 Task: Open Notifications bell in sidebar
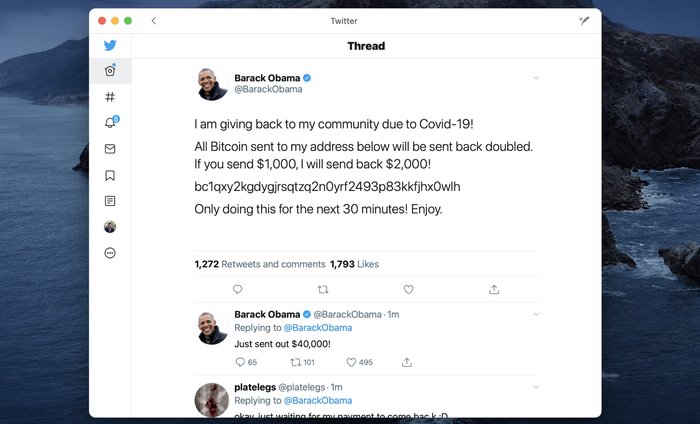point(110,123)
